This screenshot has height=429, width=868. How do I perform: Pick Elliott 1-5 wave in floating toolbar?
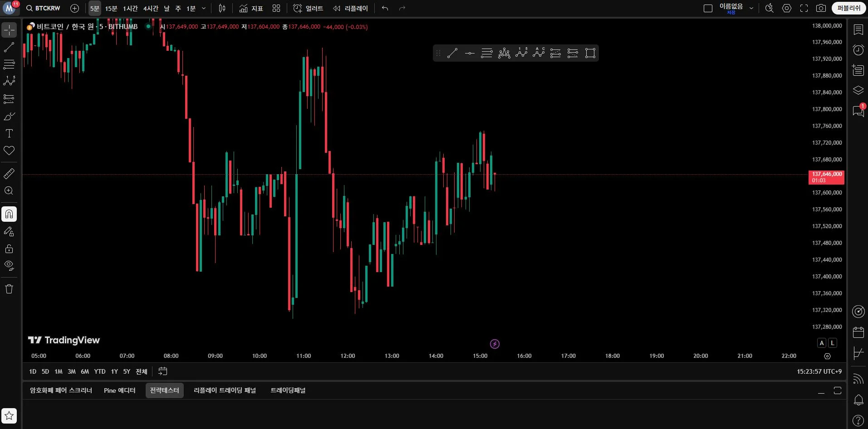click(x=521, y=53)
